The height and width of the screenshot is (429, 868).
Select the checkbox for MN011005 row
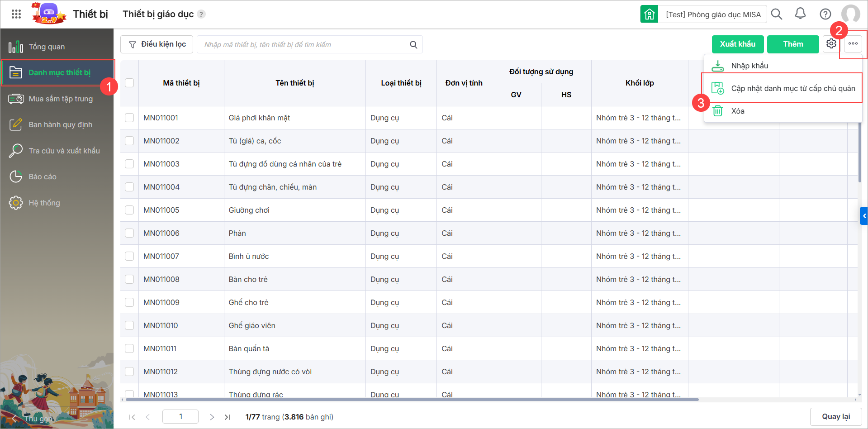(x=129, y=210)
